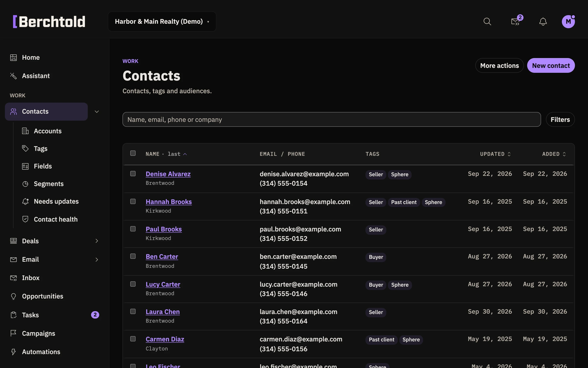Screen dimensions: 588x368
Task: Expand the Deals submenu chevron
Action: tap(97, 241)
